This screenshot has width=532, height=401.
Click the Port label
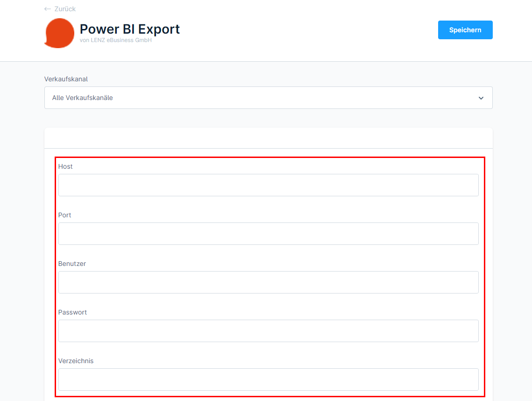click(x=65, y=215)
